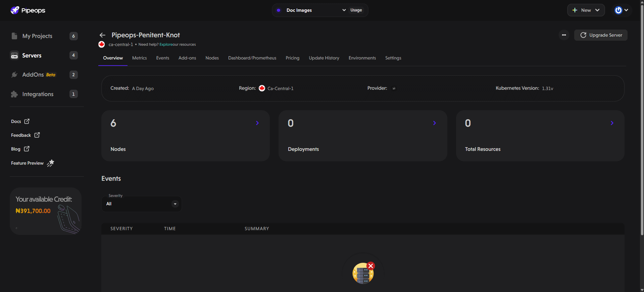Click the Feedback external-link icon
The height and width of the screenshot is (292, 644).
click(x=37, y=135)
